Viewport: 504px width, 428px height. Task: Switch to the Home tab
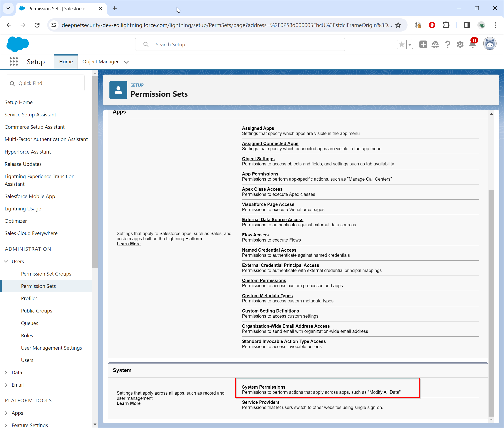tap(66, 62)
